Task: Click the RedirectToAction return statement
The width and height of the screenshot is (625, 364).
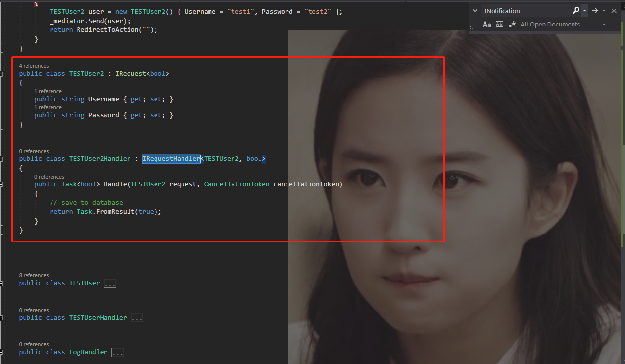Action: click(x=104, y=30)
